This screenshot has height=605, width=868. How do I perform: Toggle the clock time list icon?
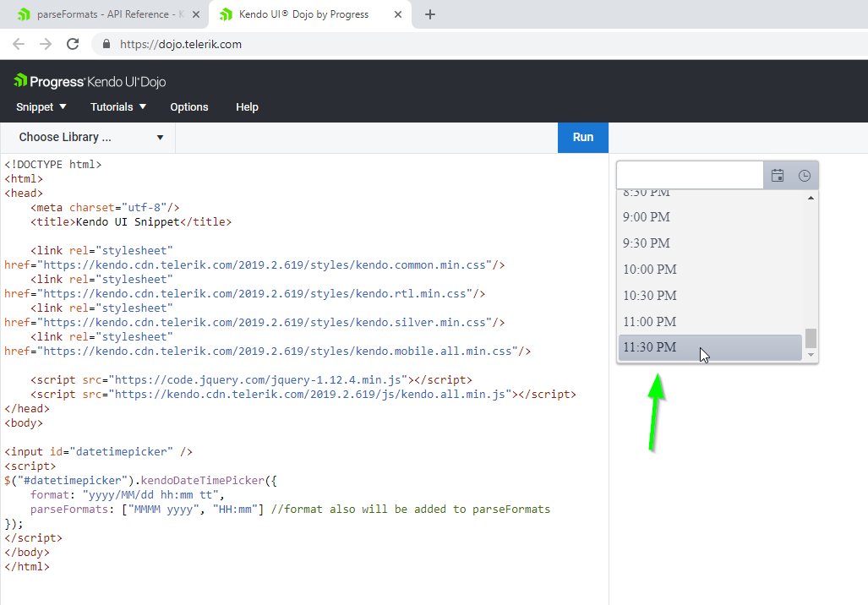point(805,176)
